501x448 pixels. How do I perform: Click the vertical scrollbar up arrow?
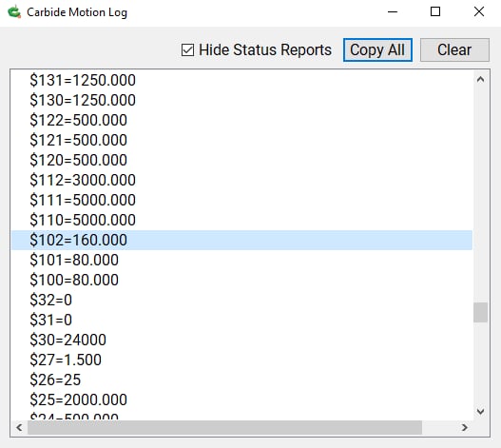click(x=480, y=79)
